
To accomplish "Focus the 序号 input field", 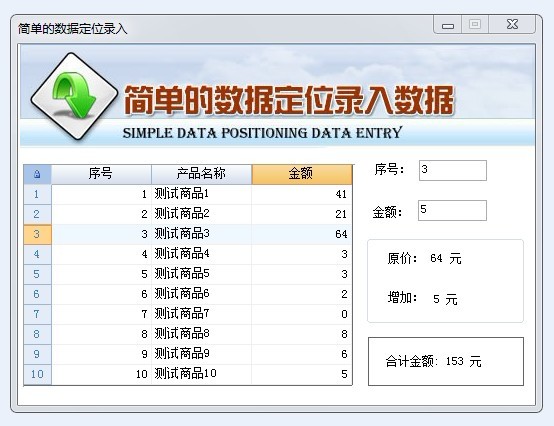I will click(453, 170).
